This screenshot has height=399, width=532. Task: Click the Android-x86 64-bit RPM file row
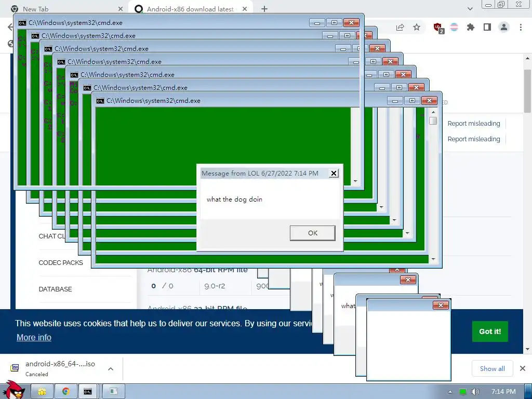click(197, 270)
